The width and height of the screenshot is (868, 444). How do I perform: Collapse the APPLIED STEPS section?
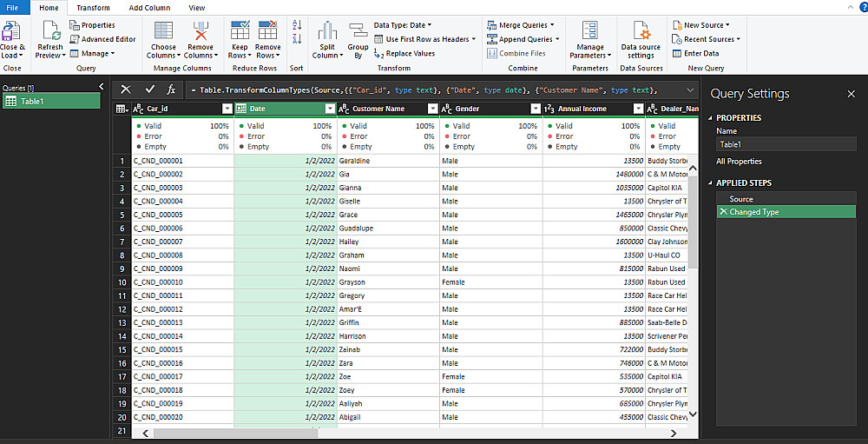click(x=711, y=183)
